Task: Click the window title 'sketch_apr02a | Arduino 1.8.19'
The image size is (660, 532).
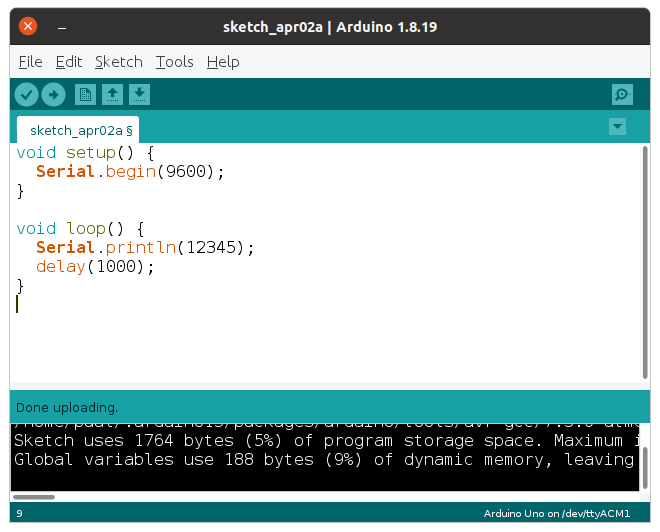Action: pyautogui.click(x=330, y=27)
